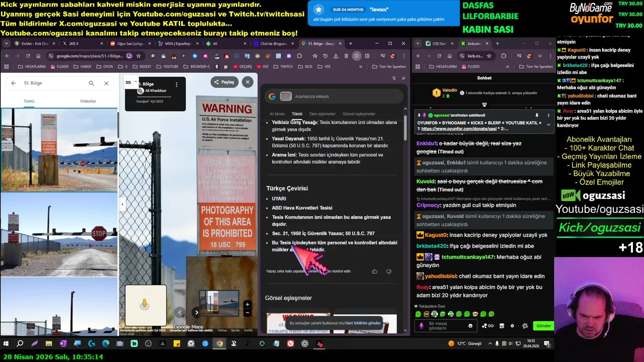Click the Pegman street view minimap

click(x=145, y=305)
